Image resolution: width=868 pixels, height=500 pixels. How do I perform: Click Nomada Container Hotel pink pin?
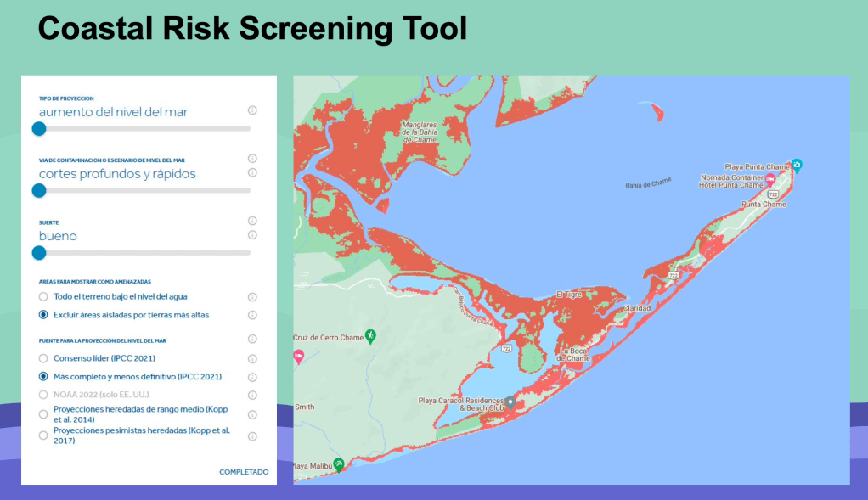point(770,180)
